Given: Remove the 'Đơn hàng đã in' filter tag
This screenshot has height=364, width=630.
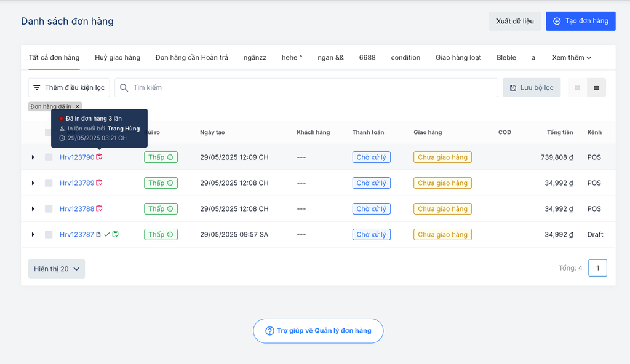Looking at the screenshot, I should (78, 106).
